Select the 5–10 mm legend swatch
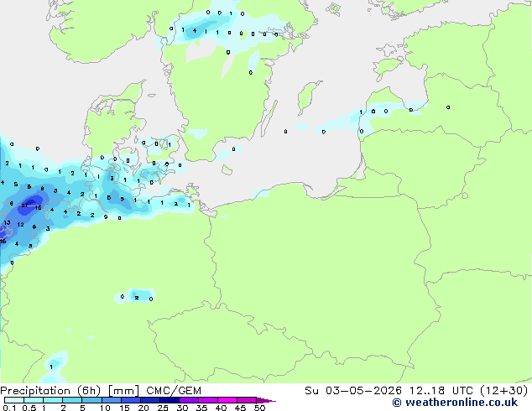532x411 pixels. (91, 400)
